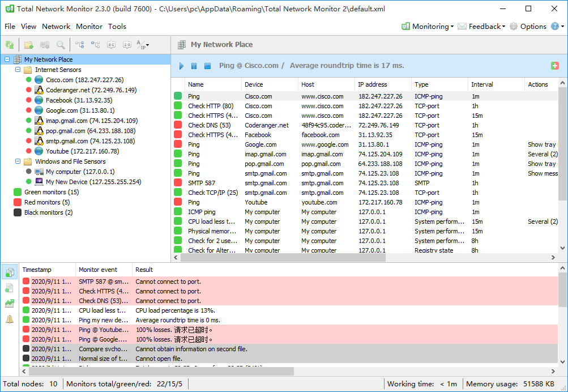Open the Feedback dropdown menu
The width and height of the screenshot is (568, 392).
(x=481, y=26)
